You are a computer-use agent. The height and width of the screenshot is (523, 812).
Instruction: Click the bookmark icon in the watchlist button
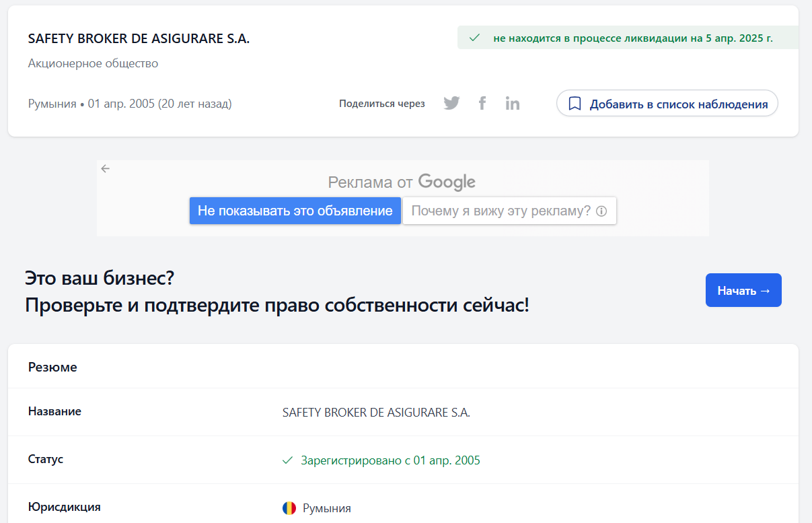point(575,104)
